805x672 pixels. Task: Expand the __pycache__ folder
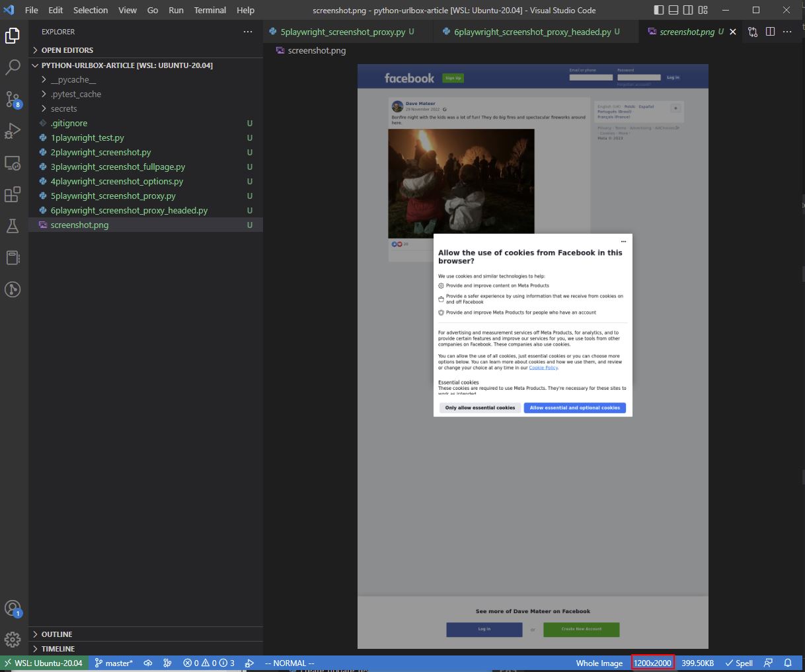click(x=73, y=79)
